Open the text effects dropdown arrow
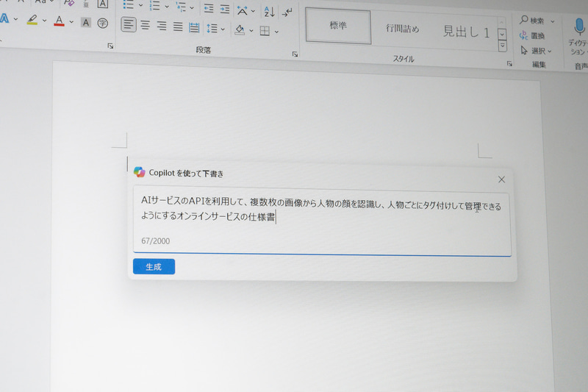The height and width of the screenshot is (392, 588). coord(15,19)
